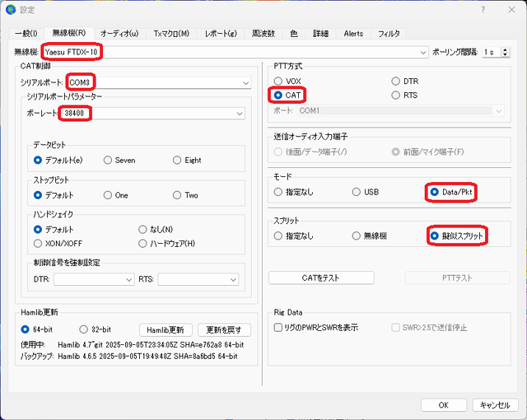Select モード 指定なし option
The height and width of the screenshot is (420, 527).
click(x=293, y=192)
